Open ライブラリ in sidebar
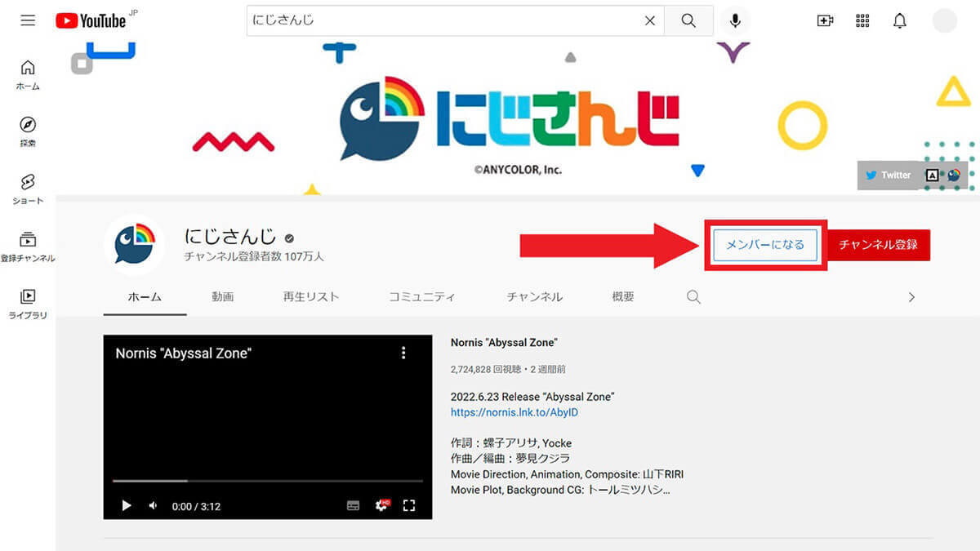The height and width of the screenshot is (551, 980). (x=28, y=304)
